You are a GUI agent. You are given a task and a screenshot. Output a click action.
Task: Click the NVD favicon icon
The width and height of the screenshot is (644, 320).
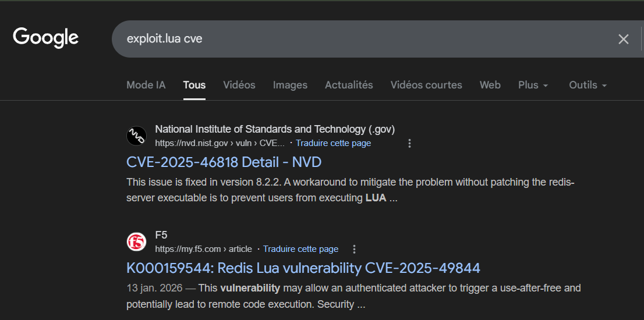click(x=136, y=136)
